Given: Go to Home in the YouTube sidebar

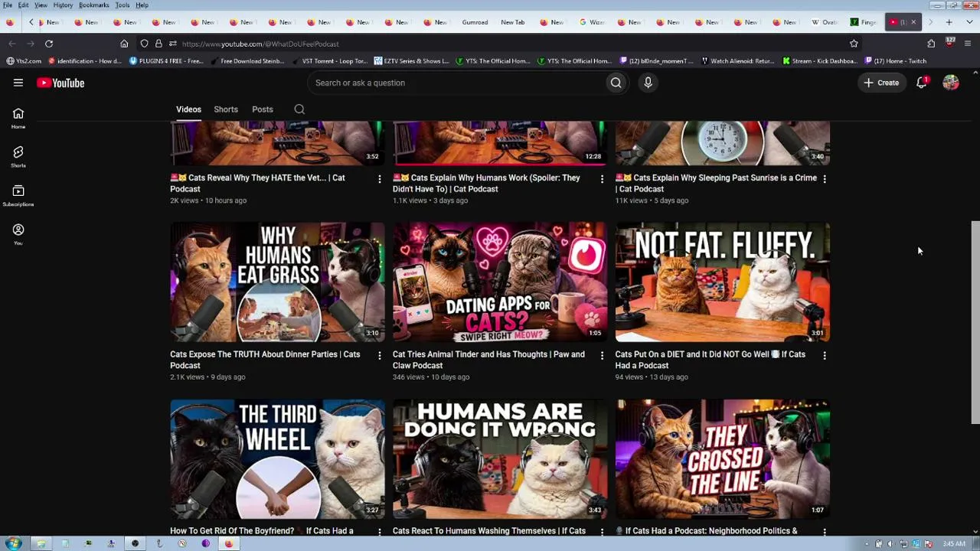Looking at the screenshot, I should tap(18, 119).
